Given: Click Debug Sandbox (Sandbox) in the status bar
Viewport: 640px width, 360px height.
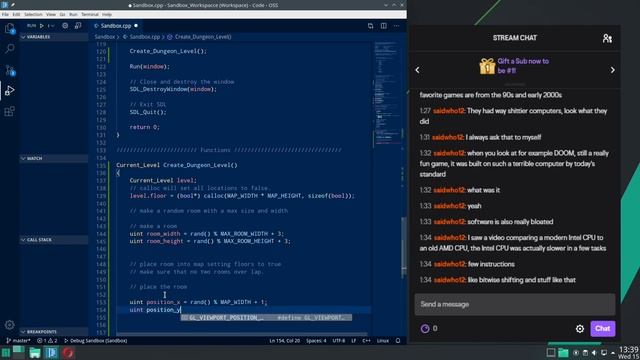Looking at the screenshot, I should (x=95, y=340).
